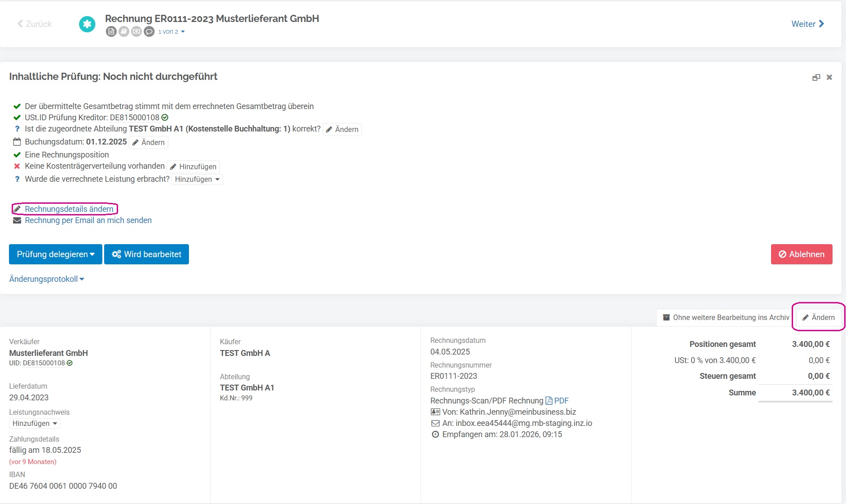This screenshot has width=846, height=504.
Task: Close the Inhaltliche Prüfung panel
Action: (829, 77)
